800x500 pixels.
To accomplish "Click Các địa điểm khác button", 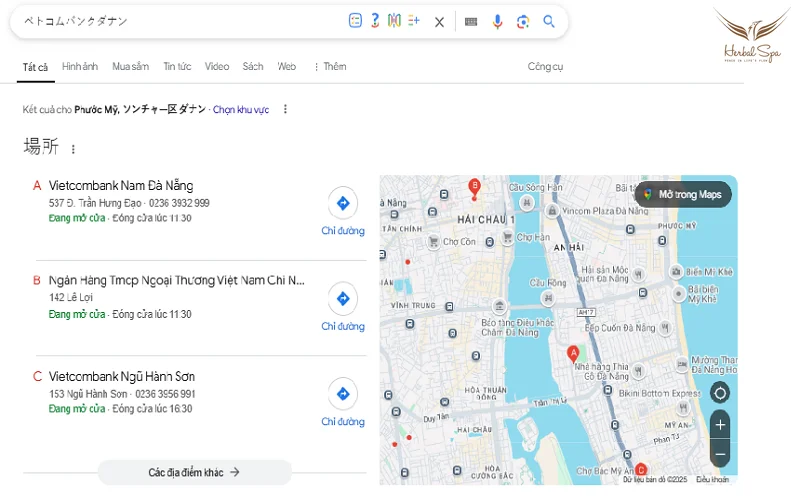I will tap(194, 472).
